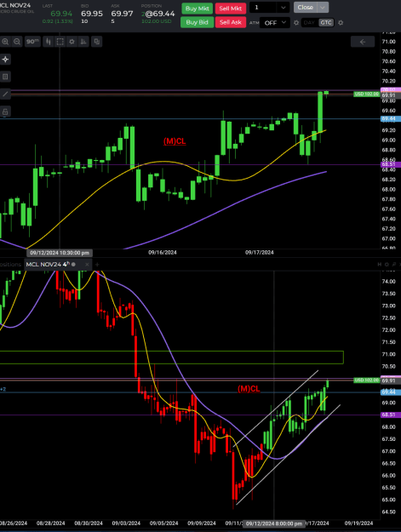Click the 09/12/2024 10:30:00 pm crosshair time label

click(x=60, y=253)
